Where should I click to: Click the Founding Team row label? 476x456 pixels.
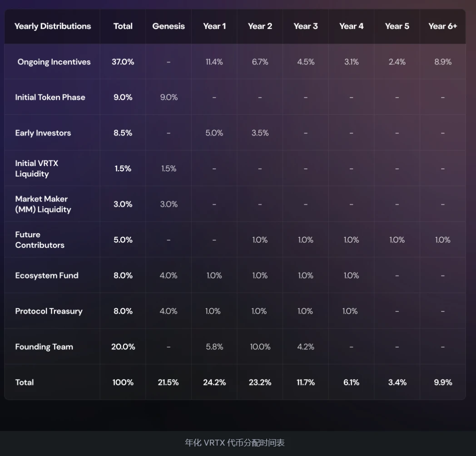click(44, 347)
